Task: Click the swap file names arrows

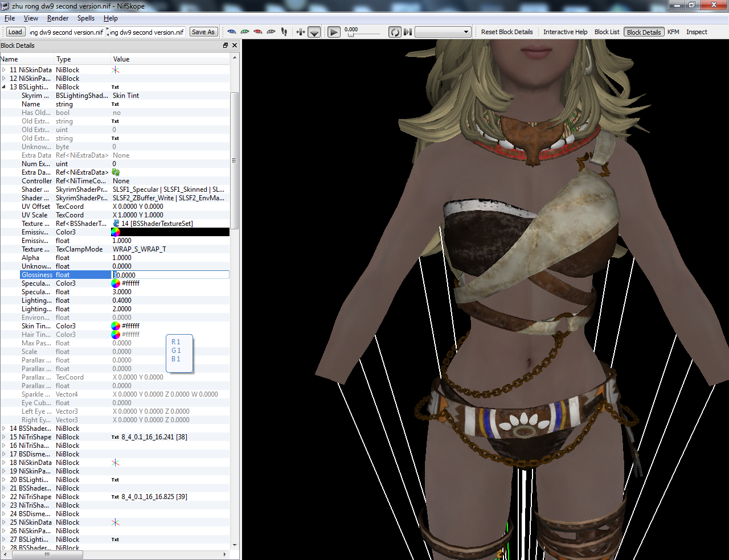Action: [x=107, y=32]
